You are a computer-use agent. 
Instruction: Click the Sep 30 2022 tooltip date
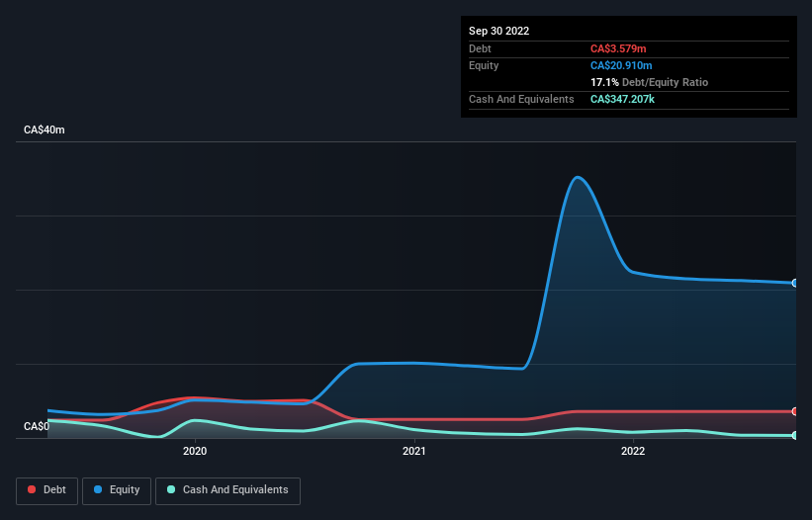[498, 31]
